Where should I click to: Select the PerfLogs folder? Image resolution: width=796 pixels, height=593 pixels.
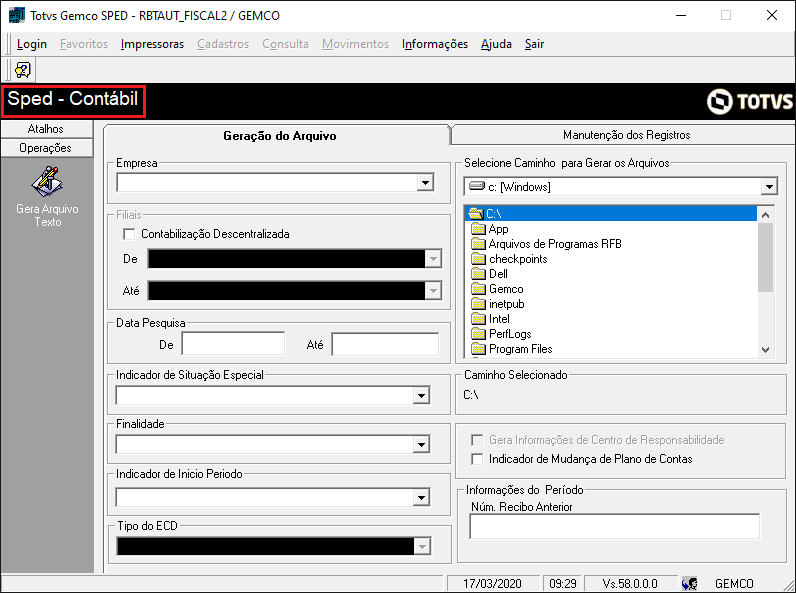pos(510,334)
